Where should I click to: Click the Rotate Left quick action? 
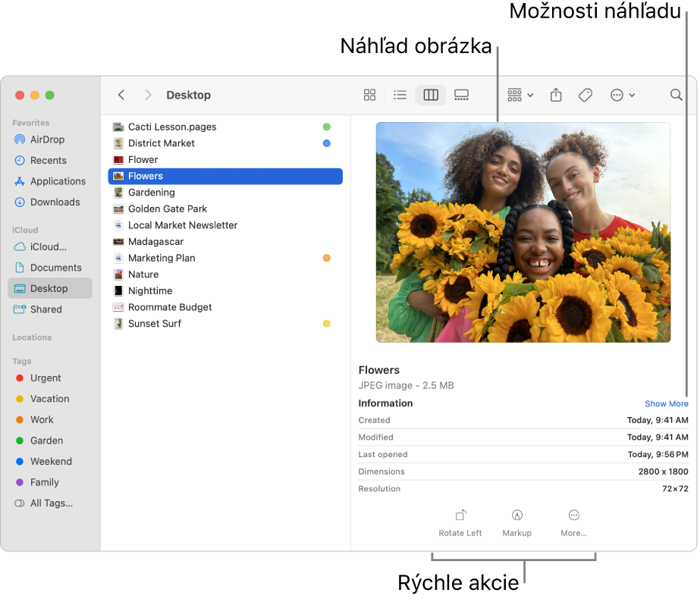click(x=460, y=524)
